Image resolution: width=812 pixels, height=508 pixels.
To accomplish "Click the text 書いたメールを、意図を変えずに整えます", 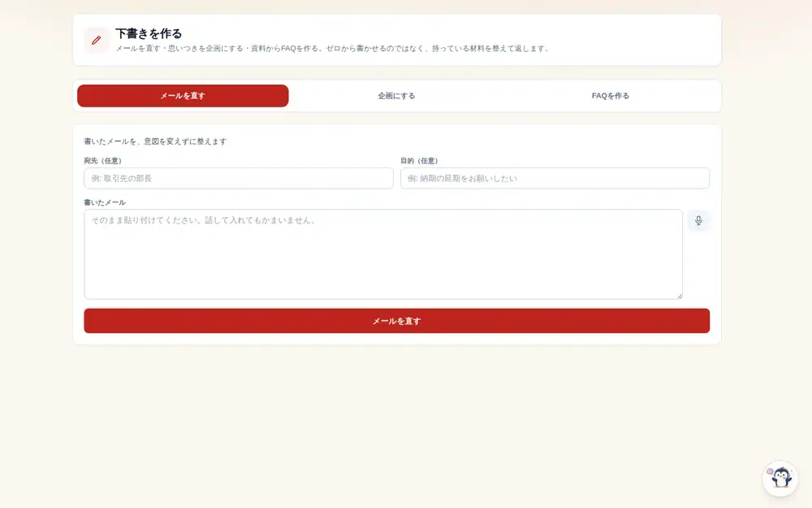I will (x=155, y=141).
